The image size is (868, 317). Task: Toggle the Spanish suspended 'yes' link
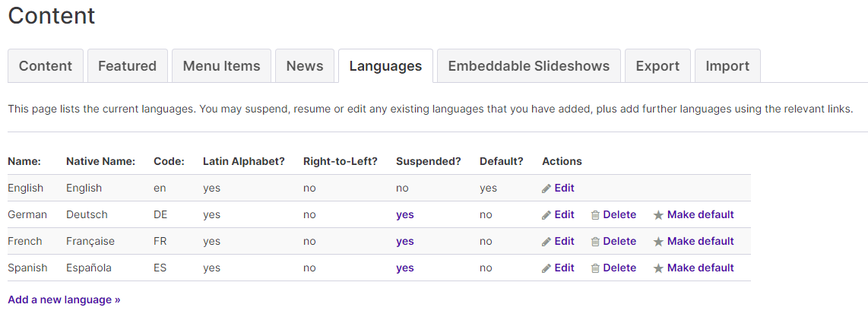point(404,268)
